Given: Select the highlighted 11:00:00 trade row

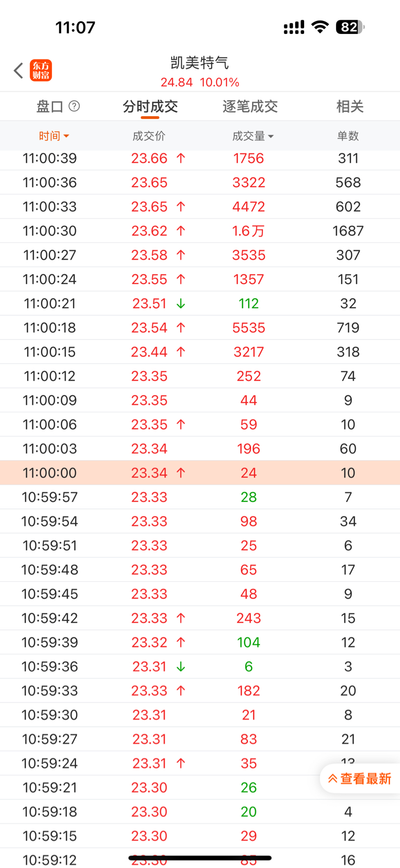Looking at the screenshot, I should (x=200, y=473).
